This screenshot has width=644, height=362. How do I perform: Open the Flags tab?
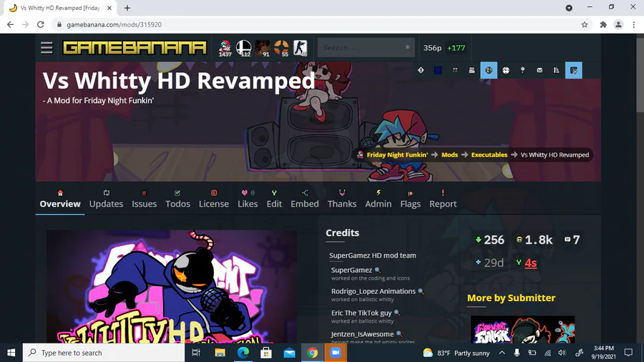pos(410,199)
